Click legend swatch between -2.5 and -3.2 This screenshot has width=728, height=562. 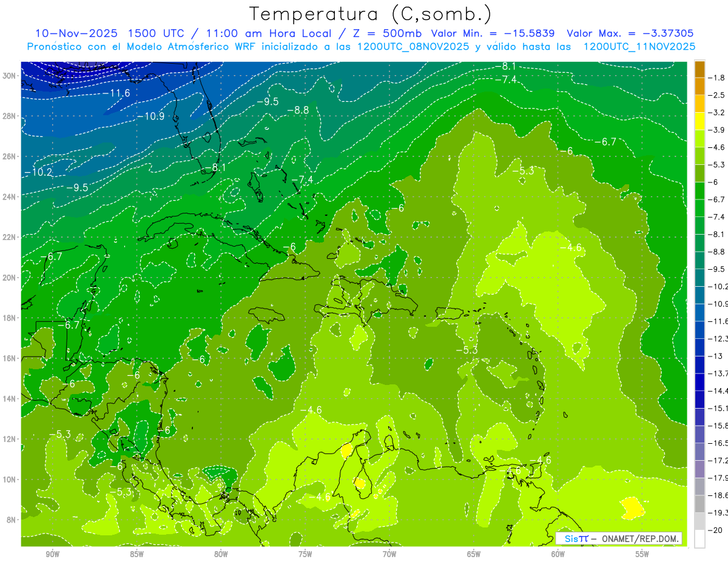(x=699, y=104)
